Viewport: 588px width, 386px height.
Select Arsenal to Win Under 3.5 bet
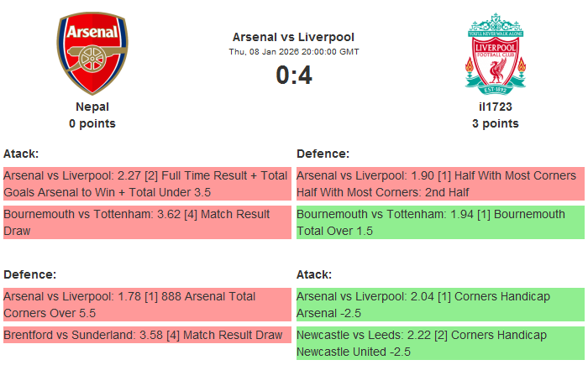[146, 184]
